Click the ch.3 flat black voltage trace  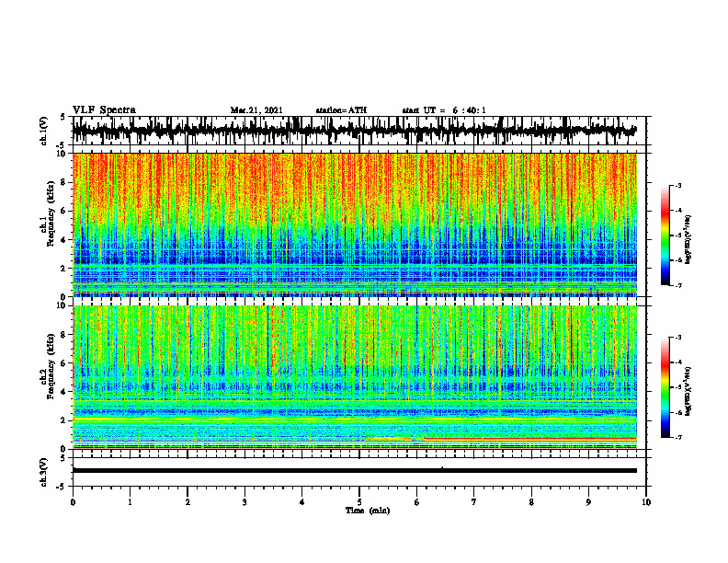tap(355, 471)
